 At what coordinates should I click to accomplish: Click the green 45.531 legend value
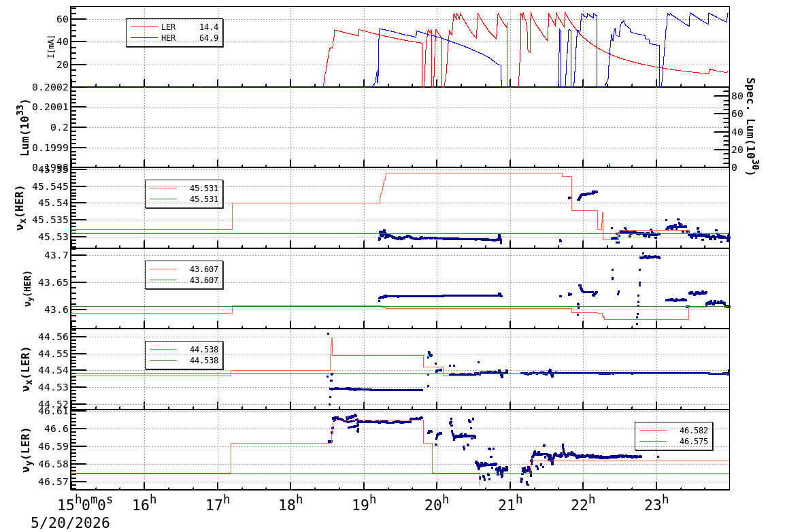click(x=204, y=199)
